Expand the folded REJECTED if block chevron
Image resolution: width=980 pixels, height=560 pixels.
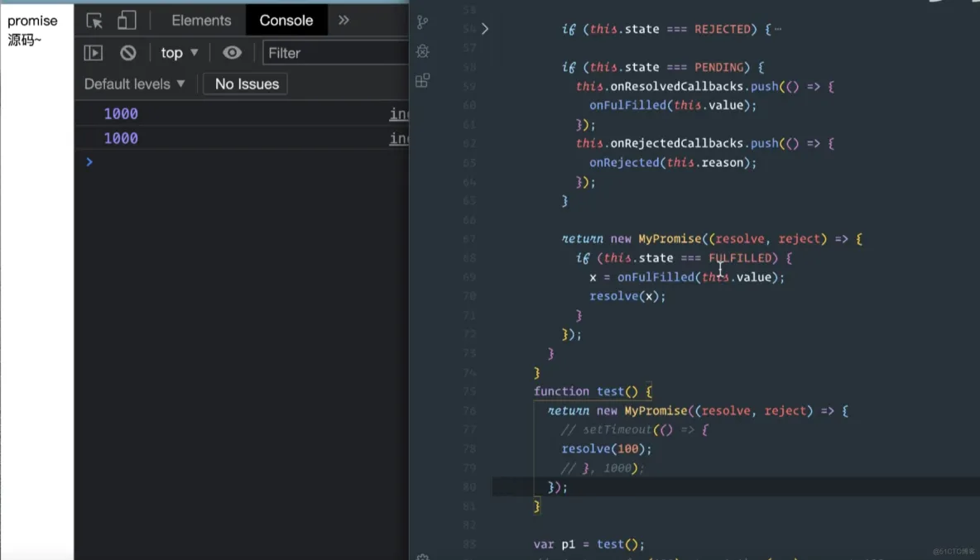click(485, 29)
